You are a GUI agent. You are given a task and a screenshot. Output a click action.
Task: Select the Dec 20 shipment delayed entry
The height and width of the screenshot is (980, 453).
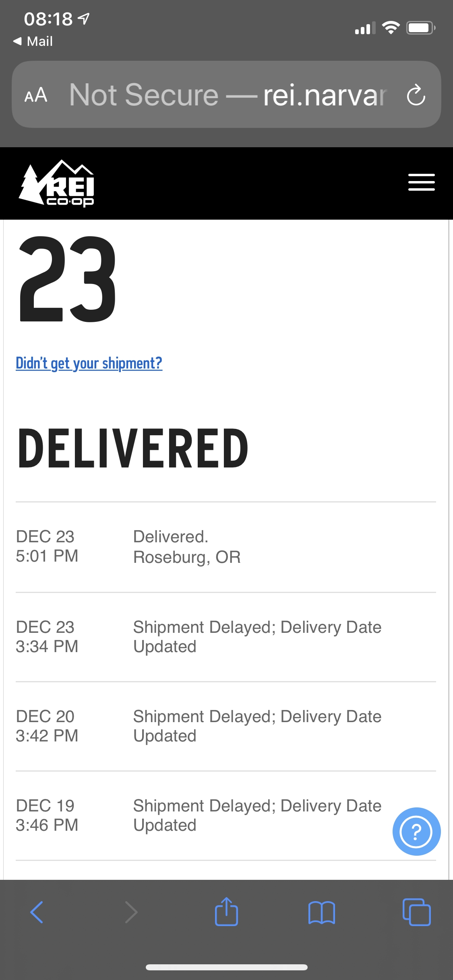tap(225, 726)
